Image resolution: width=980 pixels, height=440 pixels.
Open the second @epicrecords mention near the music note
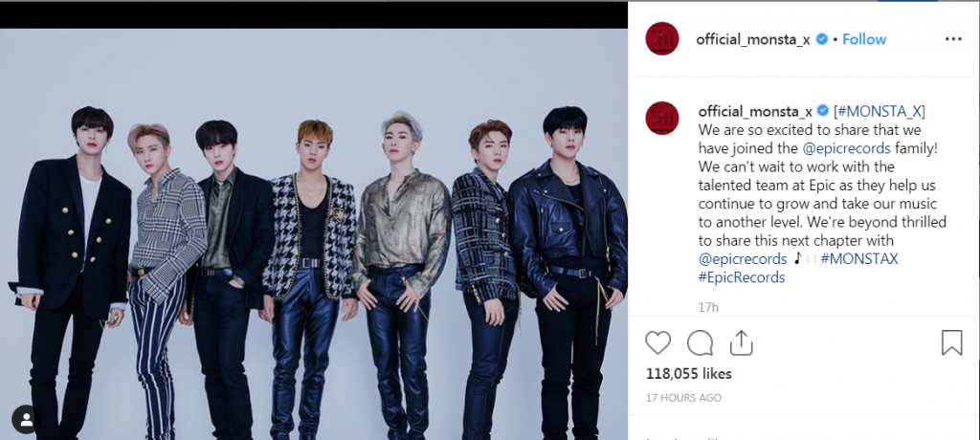point(743,259)
